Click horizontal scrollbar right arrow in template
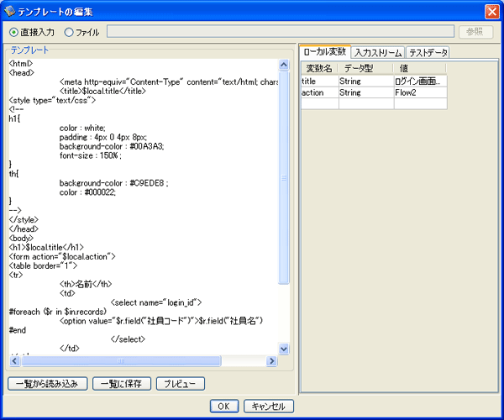 270,361
